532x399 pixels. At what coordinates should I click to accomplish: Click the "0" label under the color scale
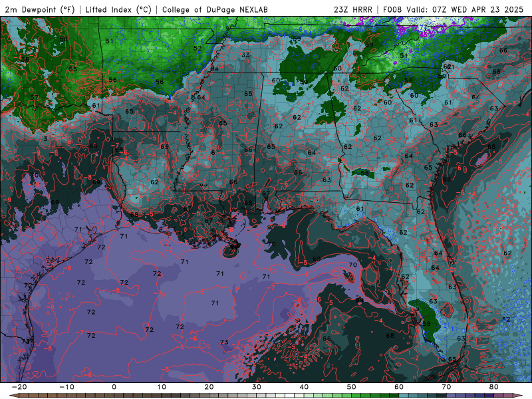point(114,387)
